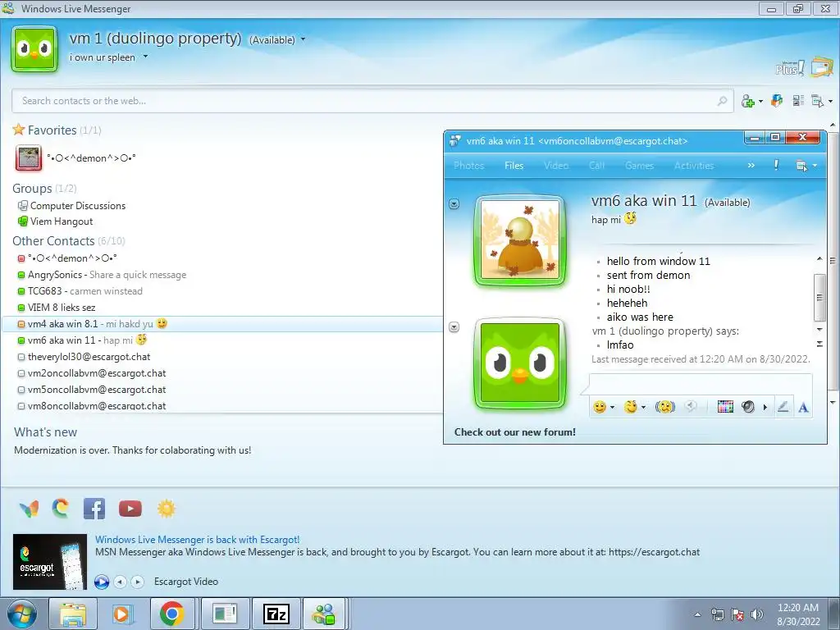Open 7-Zip from the taskbar
This screenshot has height=630, width=840.
click(276, 614)
